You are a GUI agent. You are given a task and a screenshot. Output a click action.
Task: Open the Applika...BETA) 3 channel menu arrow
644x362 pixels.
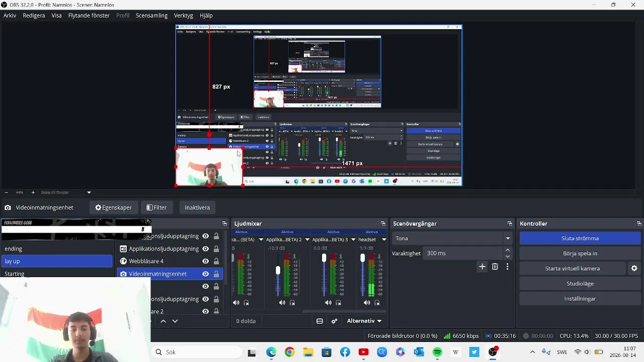353,240
